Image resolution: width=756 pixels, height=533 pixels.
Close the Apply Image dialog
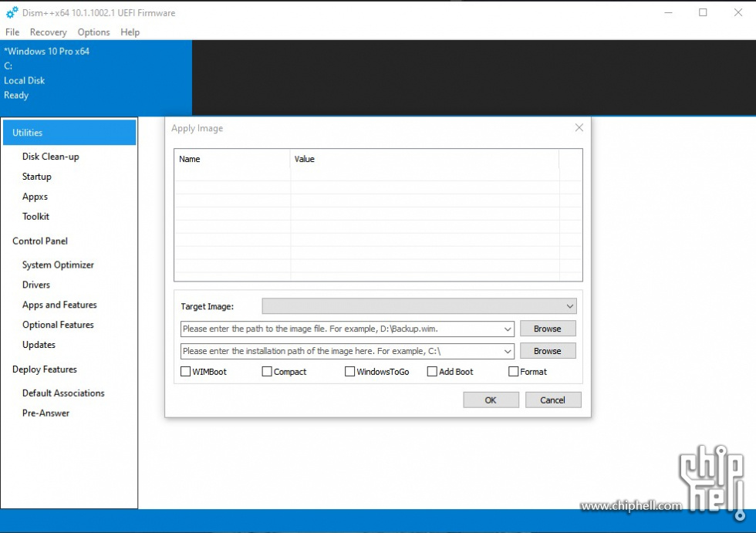click(579, 128)
